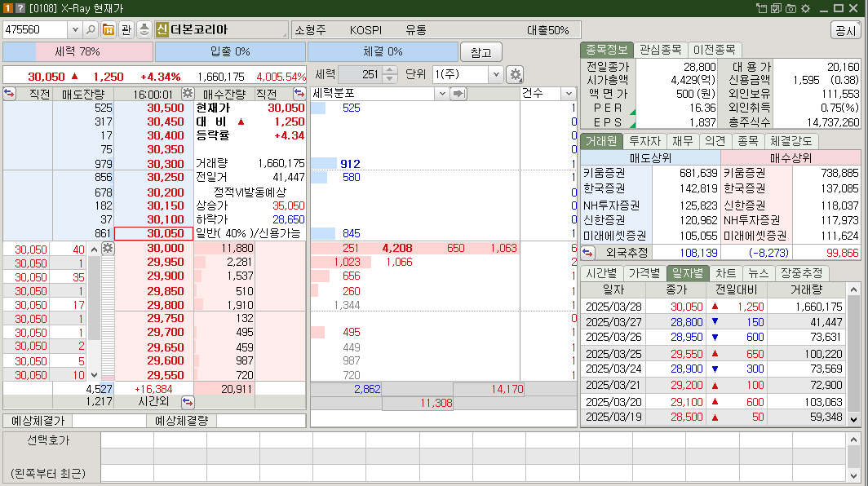Open the 가격별 tab
Viewport: 868px width, 486px height.
(x=645, y=273)
